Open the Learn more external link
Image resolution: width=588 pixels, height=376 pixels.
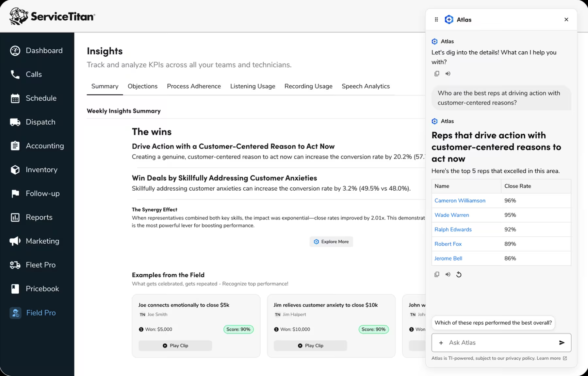(552, 358)
